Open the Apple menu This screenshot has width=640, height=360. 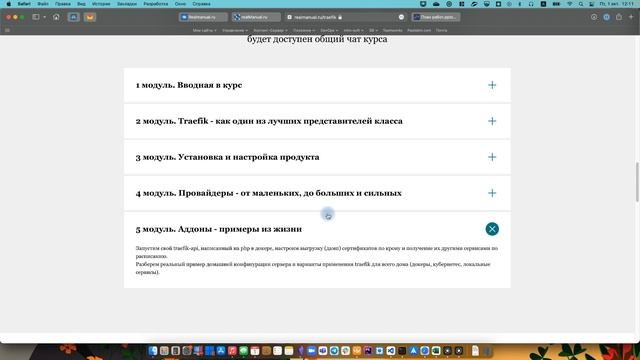(x=9, y=4)
